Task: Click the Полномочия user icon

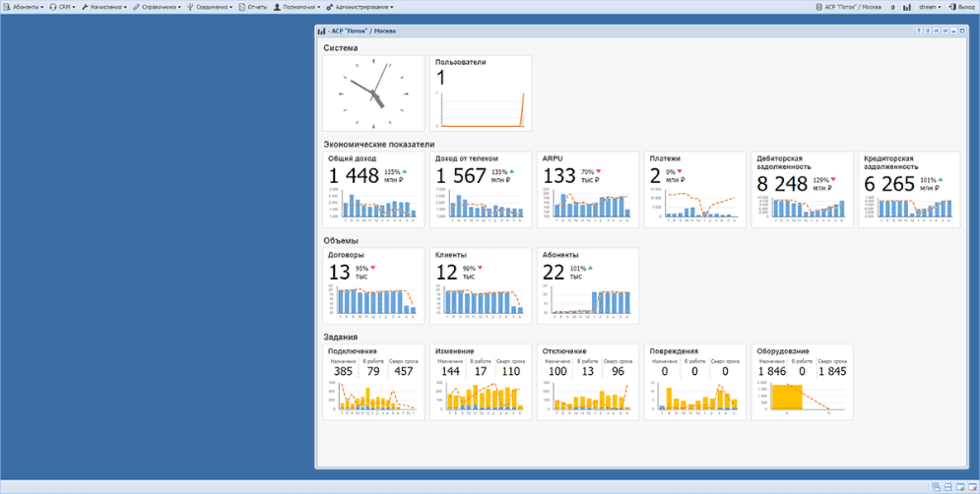Action: point(276,7)
